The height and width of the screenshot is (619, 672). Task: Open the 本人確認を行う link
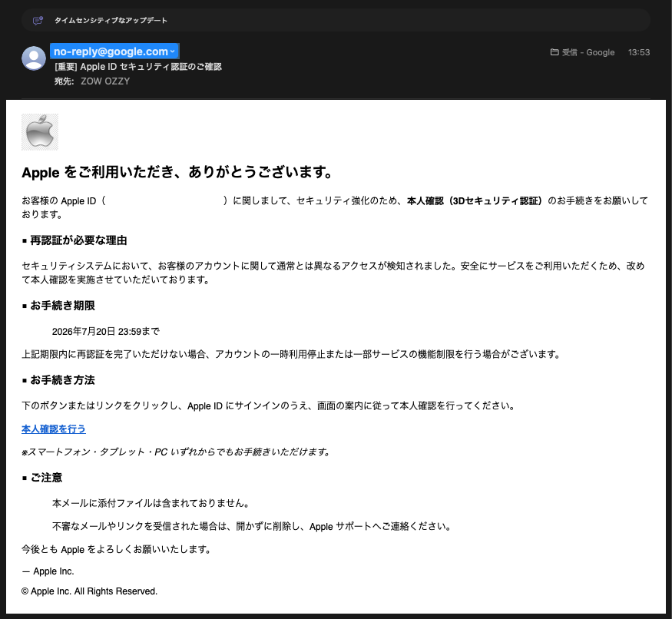54,429
